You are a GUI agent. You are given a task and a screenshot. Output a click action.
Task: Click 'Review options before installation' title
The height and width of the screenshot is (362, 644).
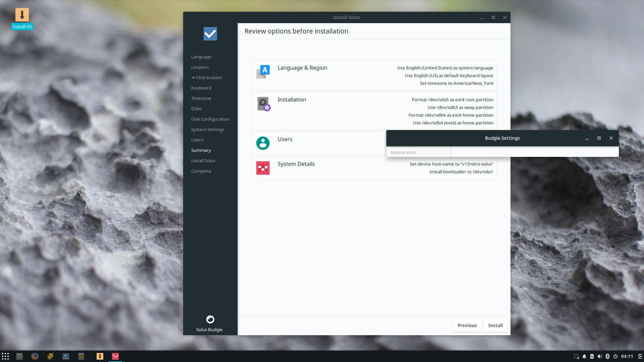tap(297, 31)
